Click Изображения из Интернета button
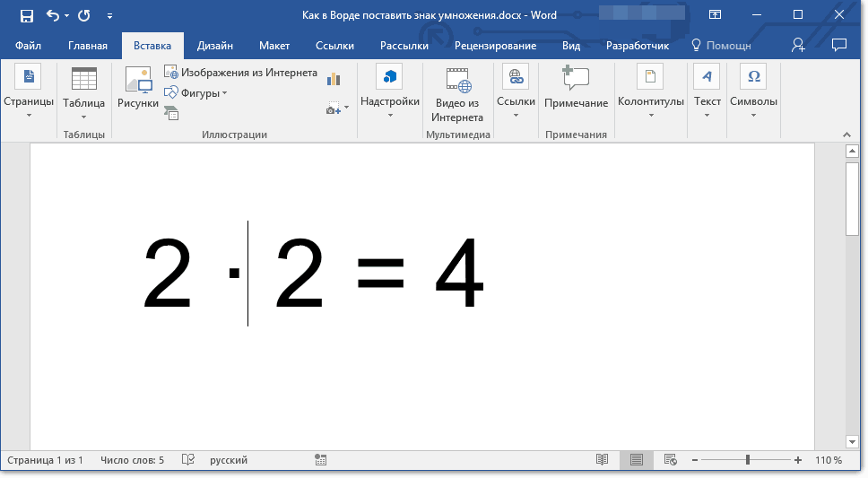The height and width of the screenshot is (478, 868). [x=240, y=73]
